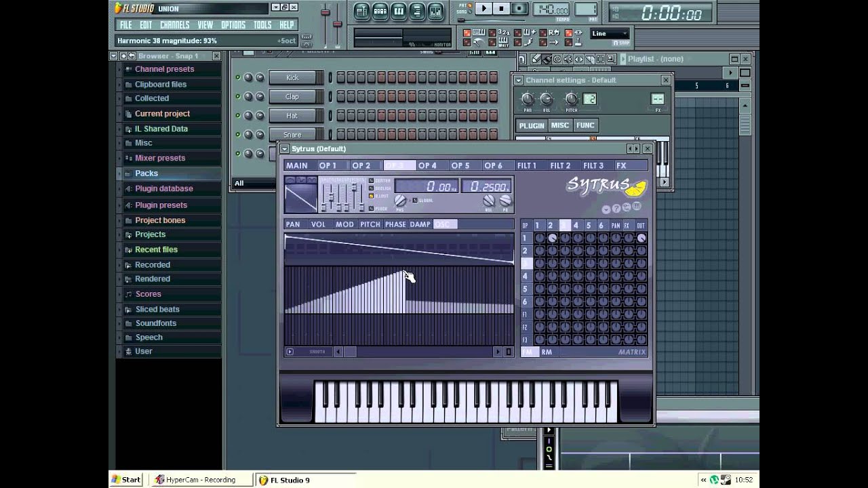The height and width of the screenshot is (488, 868).
Task: Open the mixer view button
Action: coord(435,10)
